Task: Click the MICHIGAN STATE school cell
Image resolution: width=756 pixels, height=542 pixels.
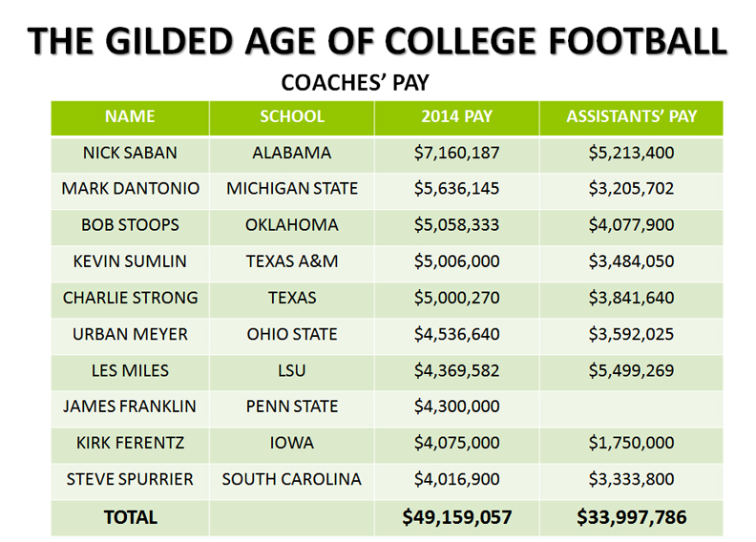Action: tap(292, 189)
